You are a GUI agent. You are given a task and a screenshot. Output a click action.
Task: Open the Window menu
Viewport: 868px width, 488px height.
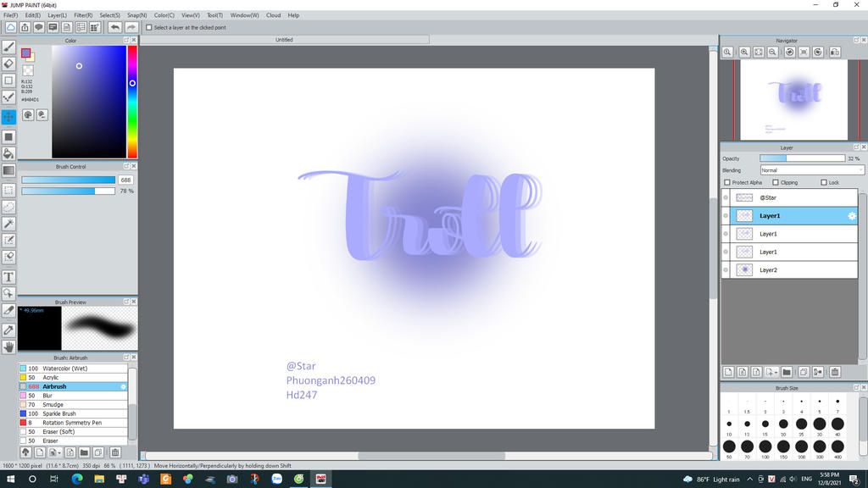click(x=244, y=15)
